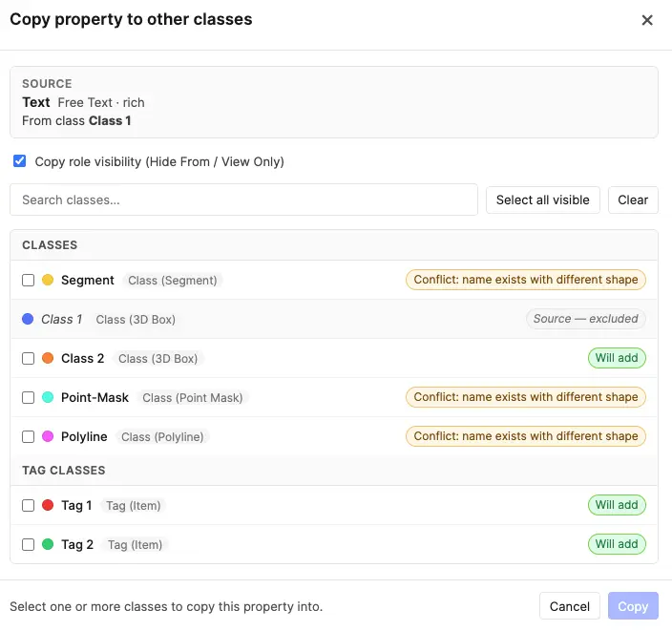Check the Point-Mask class checkbox
Image resolution: width=672 pixels, height=631 pixels.
[29, 398]
